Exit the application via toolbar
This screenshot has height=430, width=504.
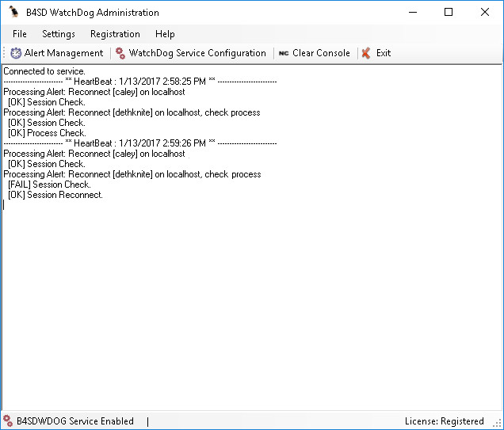(376, 53)
